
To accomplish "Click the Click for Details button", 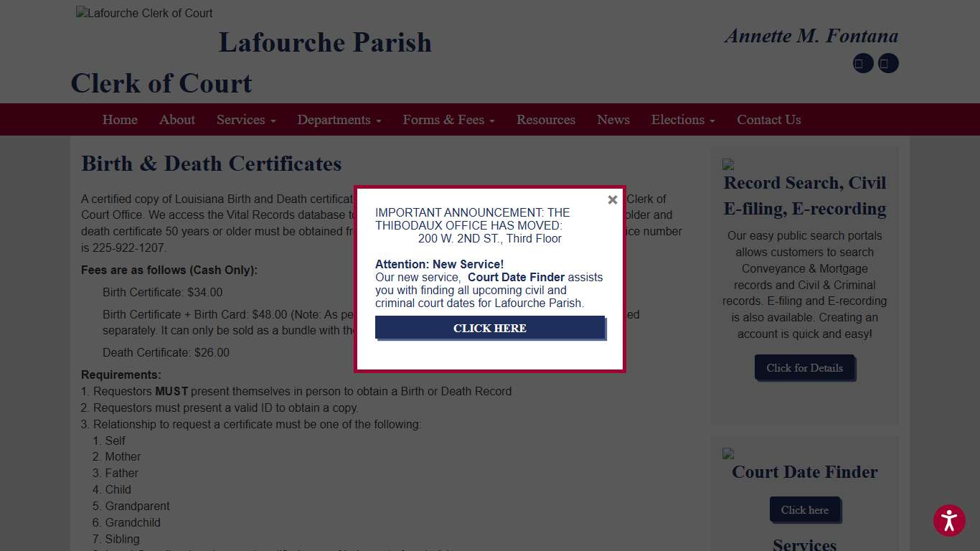I will 805,367.
